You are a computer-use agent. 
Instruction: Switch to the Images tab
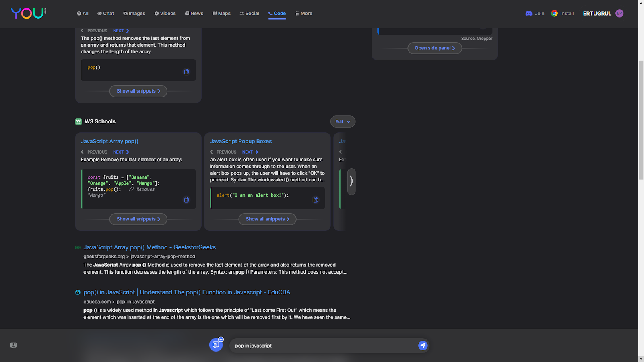coord(134,13)
